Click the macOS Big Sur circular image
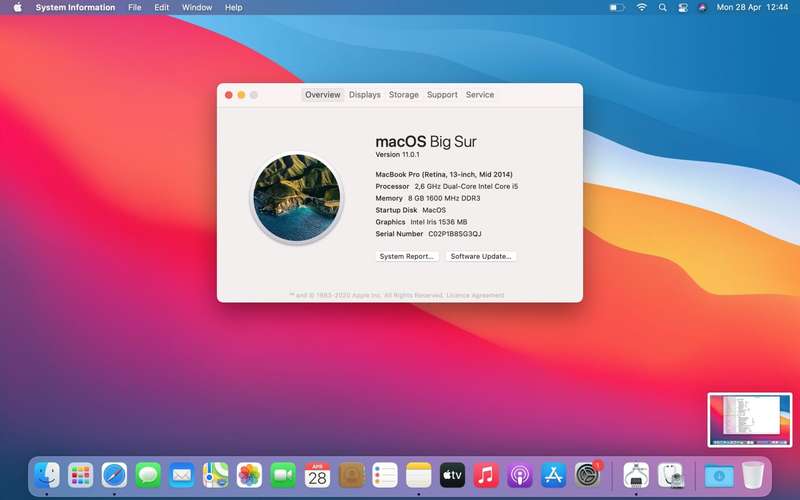 click(x=296, y=198)
